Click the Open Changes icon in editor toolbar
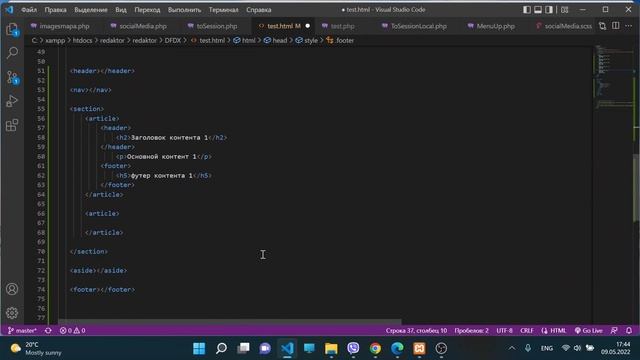This screenshot has width=640, height=360. click(x=602, y=26)
